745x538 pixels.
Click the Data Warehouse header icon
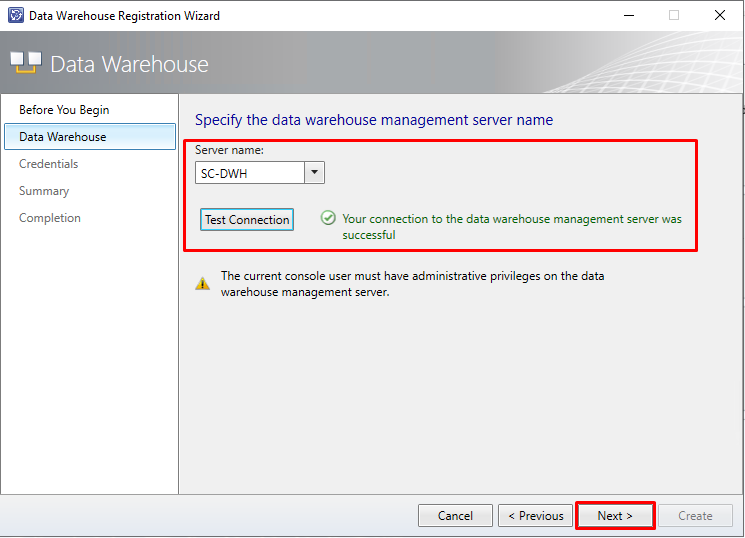[26, 63]
